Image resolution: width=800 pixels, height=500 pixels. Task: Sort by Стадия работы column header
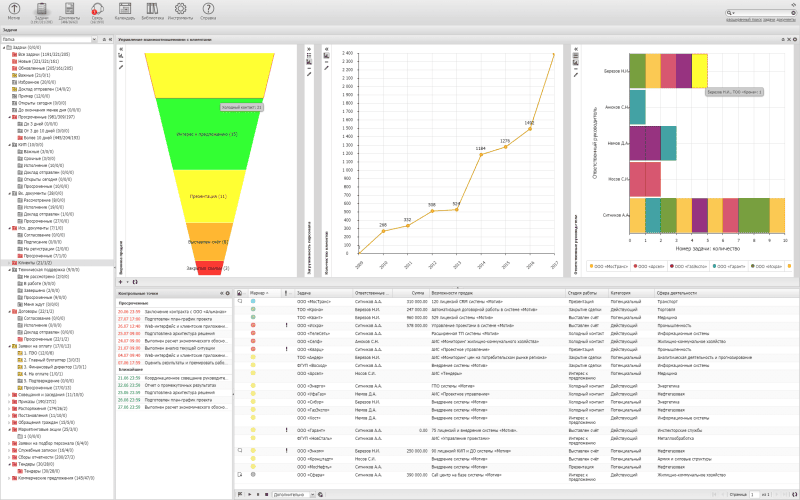coord(582,293)
